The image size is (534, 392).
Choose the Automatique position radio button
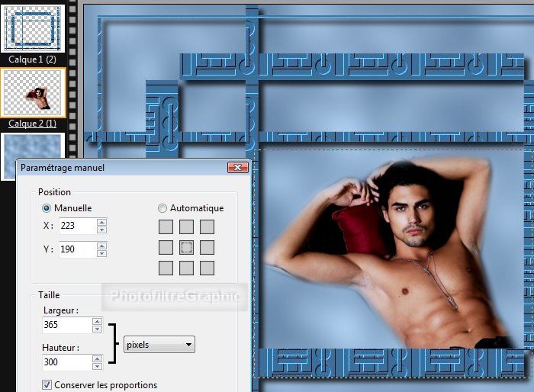point(162,208)
